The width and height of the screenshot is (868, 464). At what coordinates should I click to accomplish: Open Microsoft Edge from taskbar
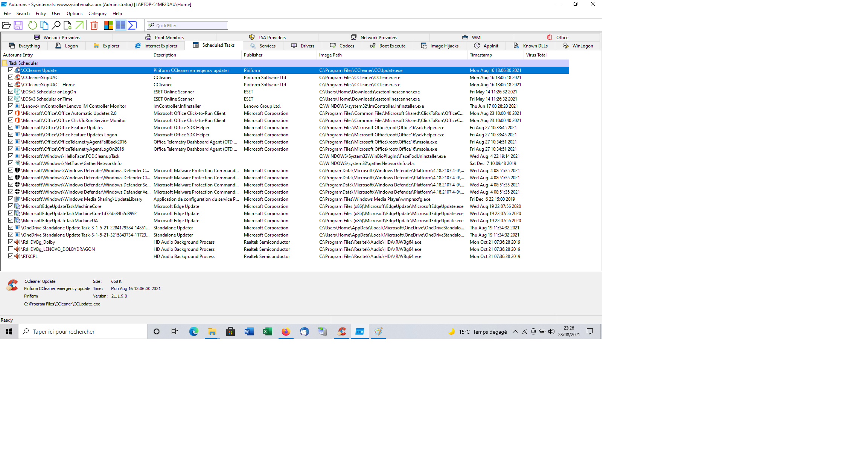pos(193,331)
